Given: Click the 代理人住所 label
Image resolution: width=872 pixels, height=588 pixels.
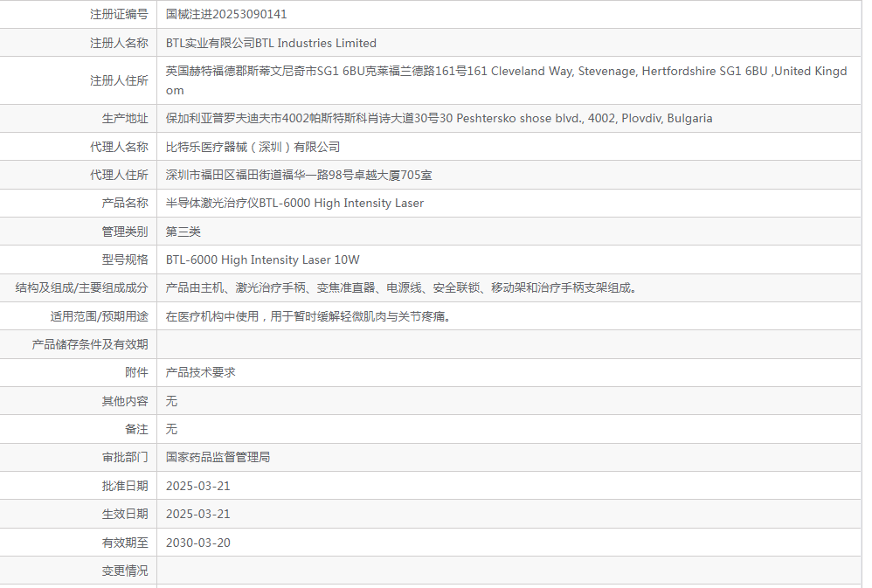Looking at the screenshot, I should [x=119, y=175].
